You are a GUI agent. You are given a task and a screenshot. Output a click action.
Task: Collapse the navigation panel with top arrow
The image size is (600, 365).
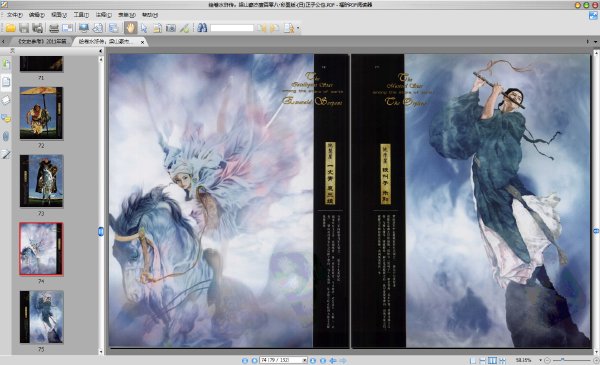pos(101,51)
